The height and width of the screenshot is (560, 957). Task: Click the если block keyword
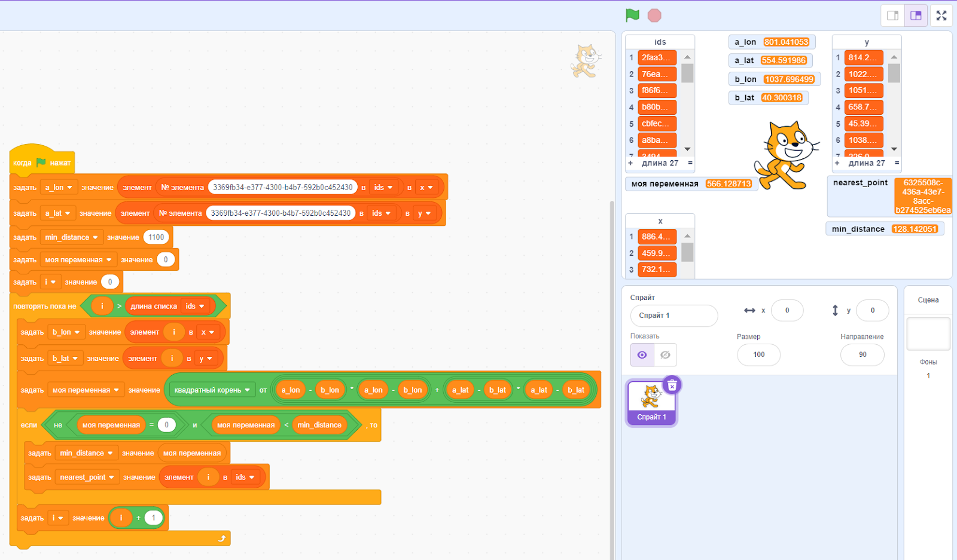tap(29, 425)
